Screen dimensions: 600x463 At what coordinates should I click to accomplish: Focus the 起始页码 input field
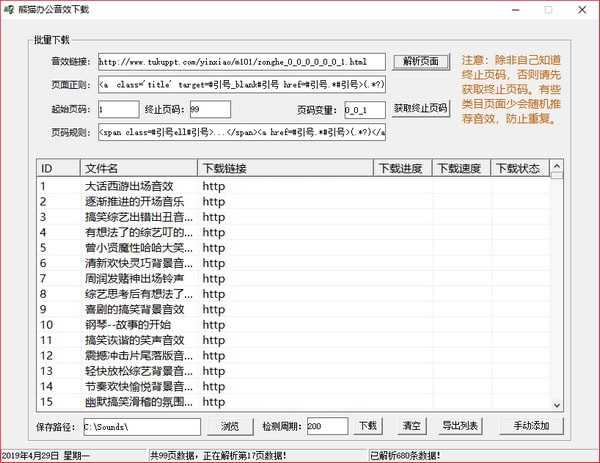(x=119, y=109)
